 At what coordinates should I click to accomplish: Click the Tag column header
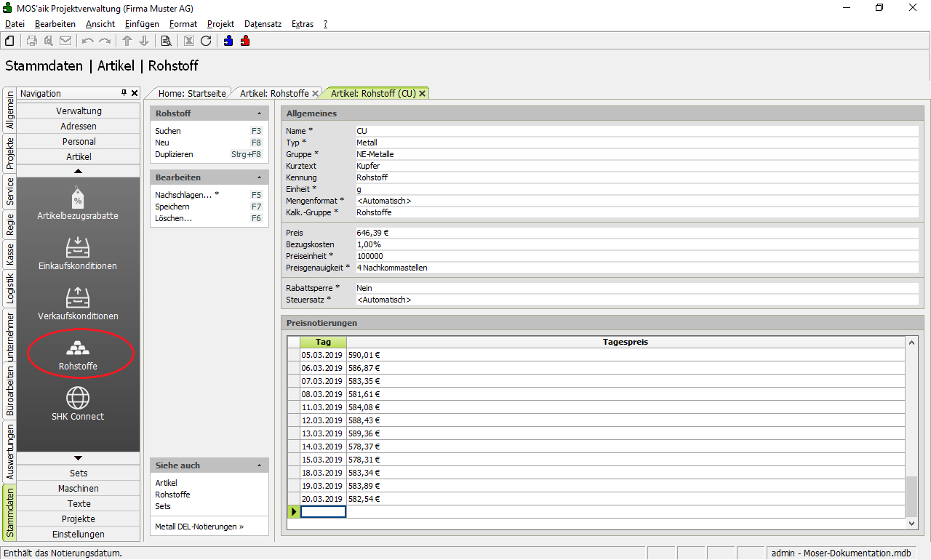pos(324,342)
